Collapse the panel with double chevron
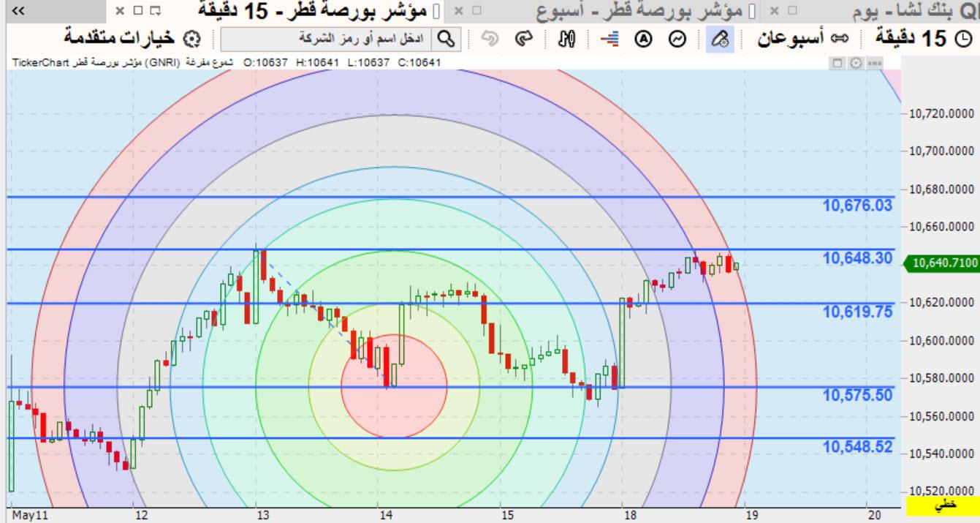980x523 pixels. click(x=18, y=12)
